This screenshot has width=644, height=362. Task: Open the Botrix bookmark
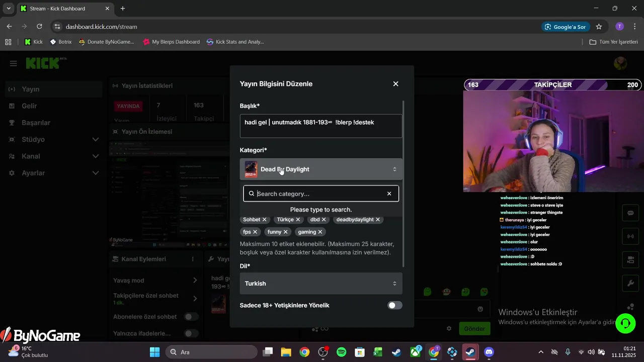(x=61, y=42)
